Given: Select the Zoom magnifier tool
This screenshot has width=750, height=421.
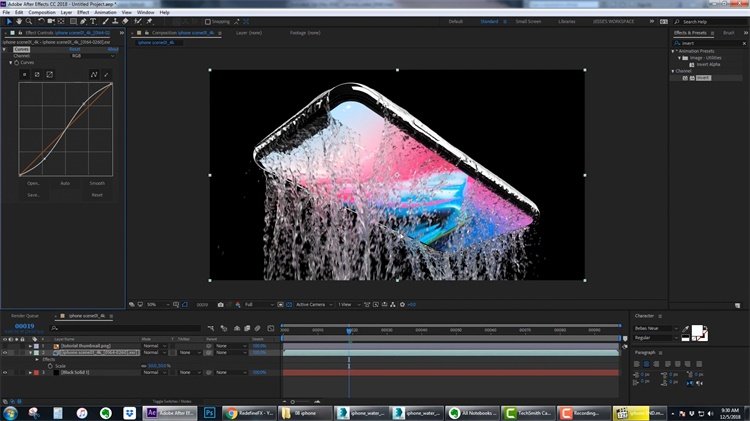Looking at the screenshot, I should click(x=29, y=22).
